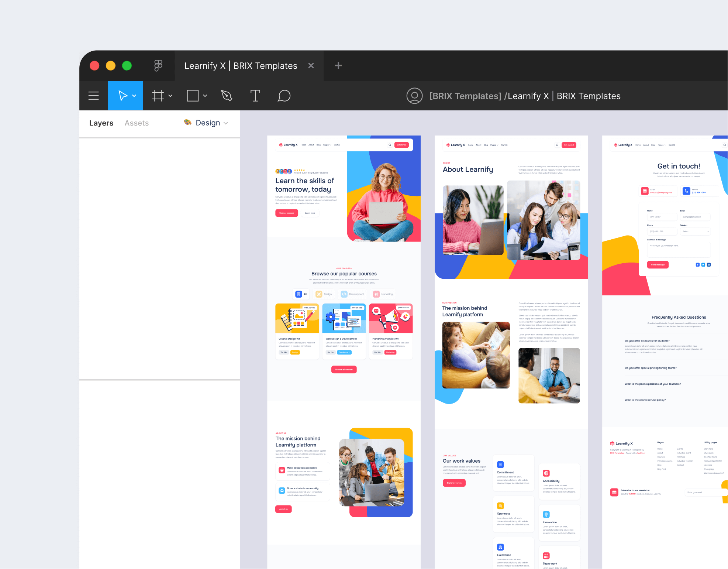The width and height of the screenshot is (728, 569).
Task: Select the Text tool
Action: (x=255, y=96)
